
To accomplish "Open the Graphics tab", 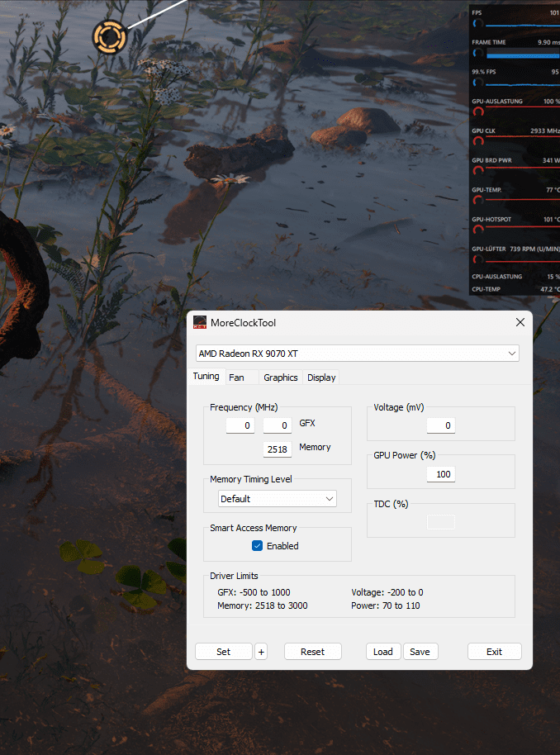I will [280, 377].
